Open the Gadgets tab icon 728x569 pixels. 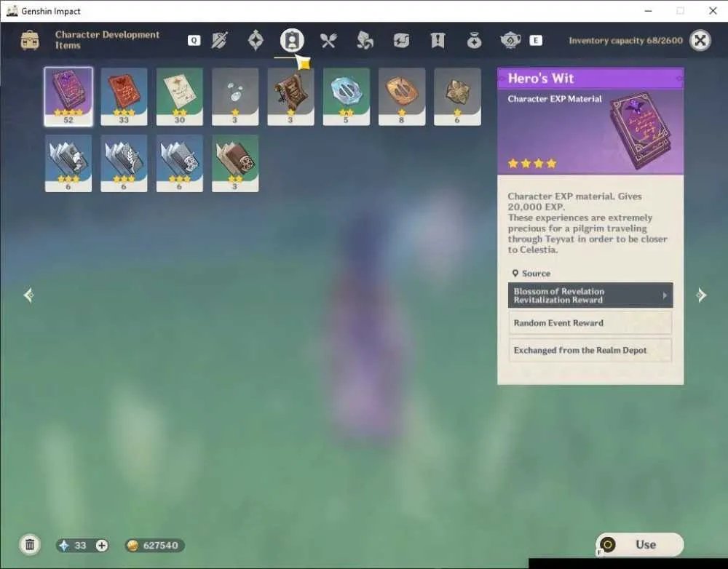[401, 41]
